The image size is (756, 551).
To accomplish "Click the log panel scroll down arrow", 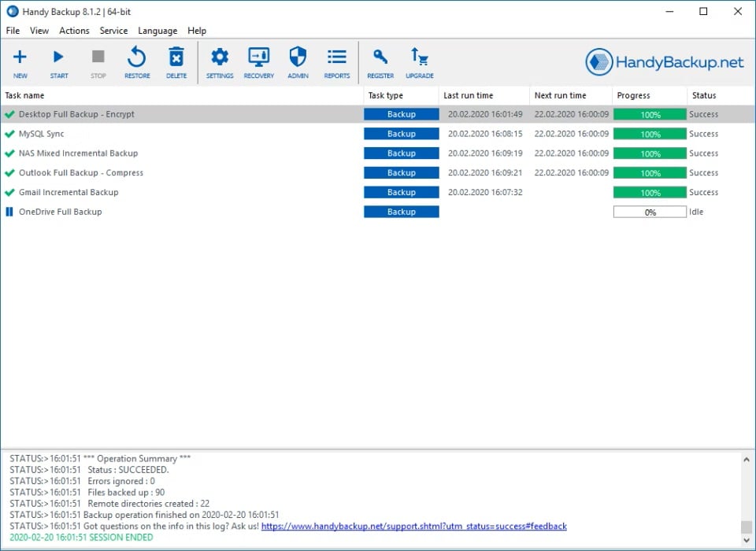I will click(747, 540).
